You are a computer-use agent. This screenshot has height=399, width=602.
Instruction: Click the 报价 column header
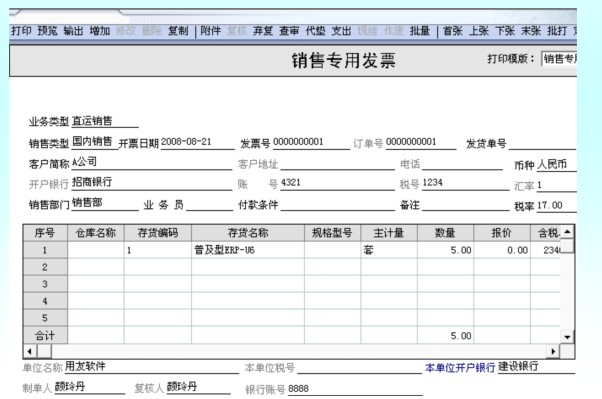pyautogui.click(x=502, y=233)
